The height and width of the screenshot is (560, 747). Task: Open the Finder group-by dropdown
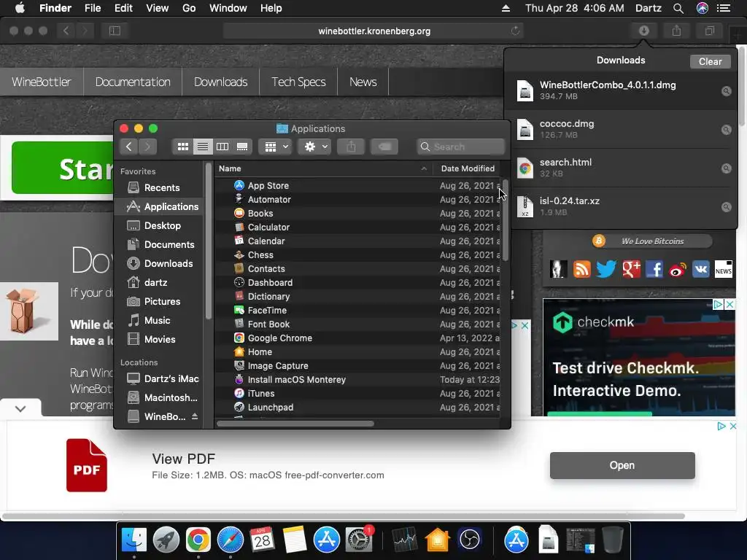276,147
